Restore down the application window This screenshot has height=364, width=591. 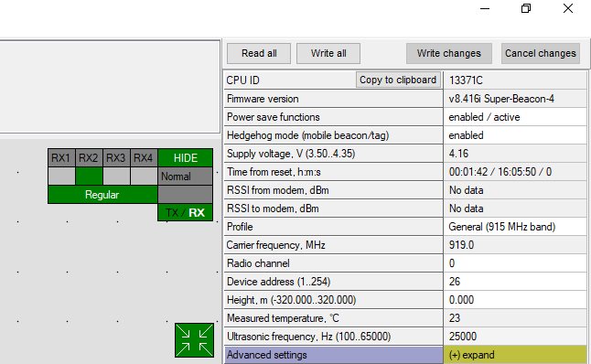pos(526,8)
